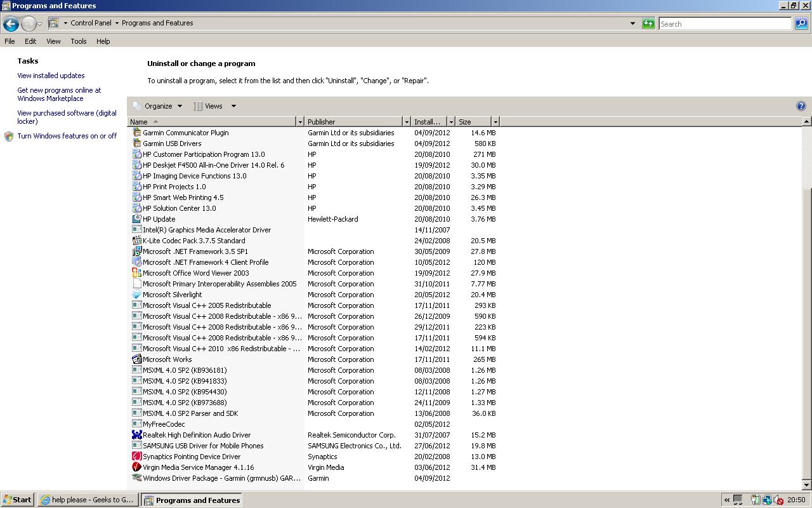
Task: Open the File menu
Action: point(10,41)
